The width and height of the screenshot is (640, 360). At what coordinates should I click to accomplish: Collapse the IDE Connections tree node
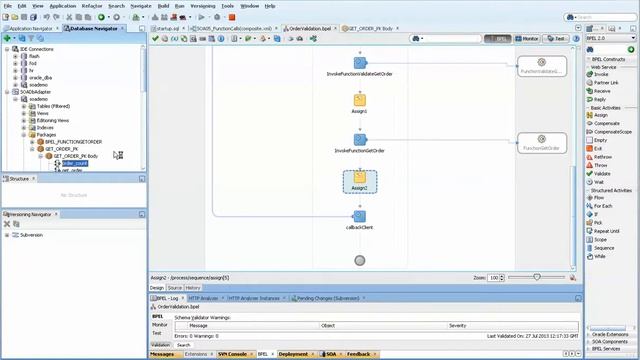coord(7,49)
